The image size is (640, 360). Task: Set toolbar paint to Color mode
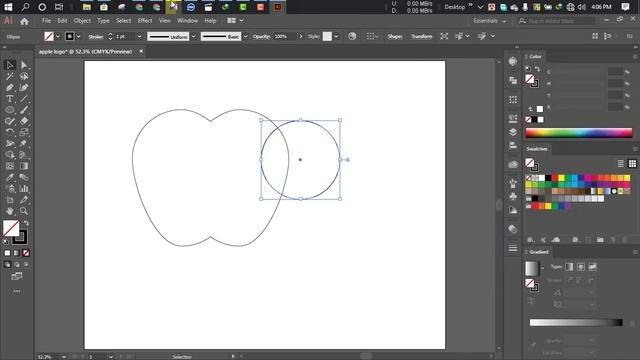click(7, 253)
